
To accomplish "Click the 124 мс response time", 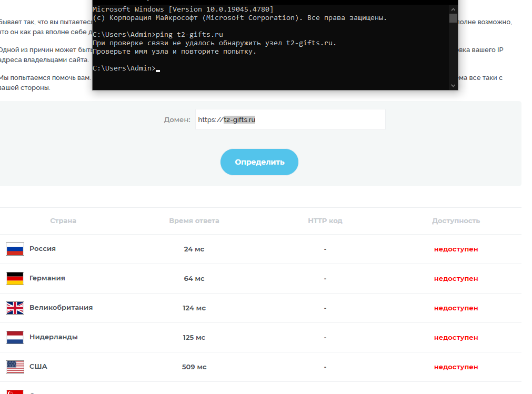I will 194,308.
